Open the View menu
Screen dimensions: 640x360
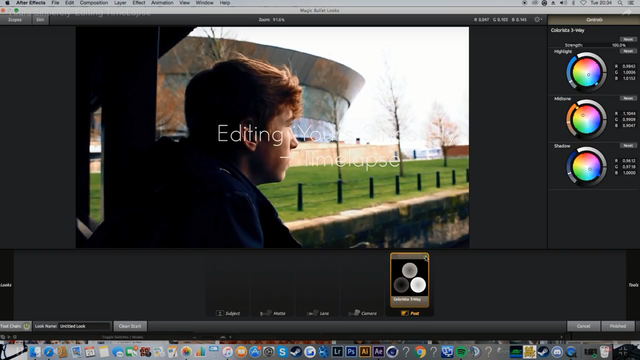(x=184, y=3)
